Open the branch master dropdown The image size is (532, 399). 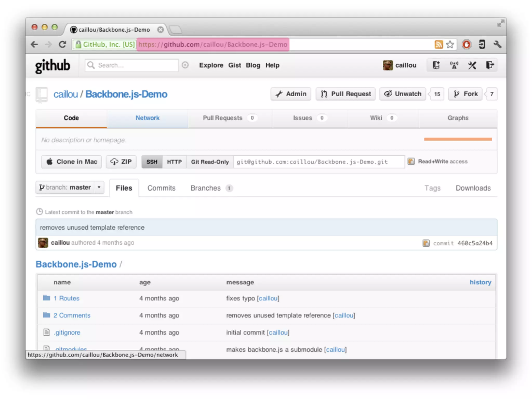click(x=70, y=187)
